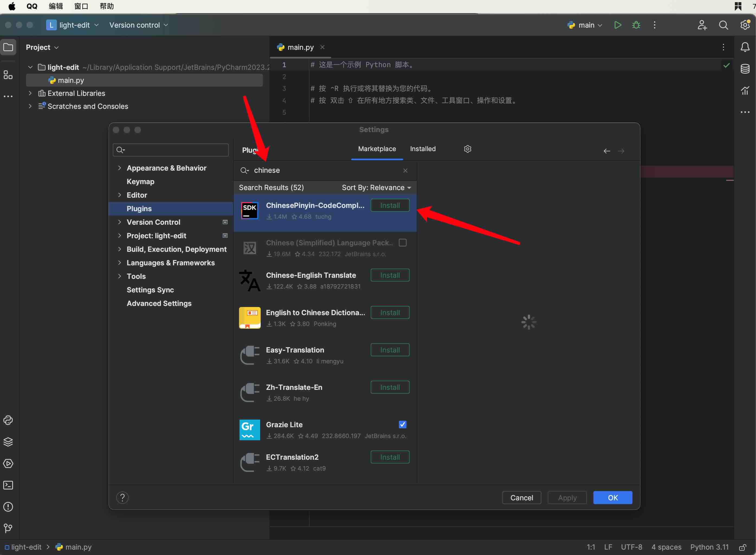Image resolution: width=756 pixels, height=555 pixels.
Task: Focus the plugin search field containing chinese
Action: coord(325,171)
